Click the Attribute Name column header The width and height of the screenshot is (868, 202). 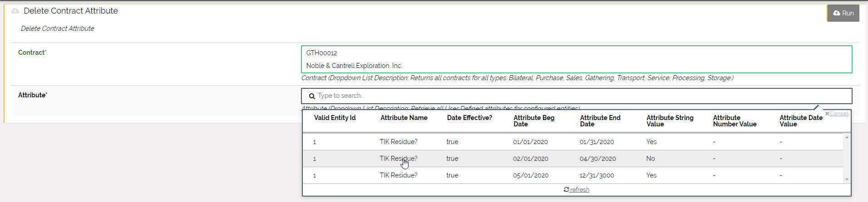tap(404, 118)
